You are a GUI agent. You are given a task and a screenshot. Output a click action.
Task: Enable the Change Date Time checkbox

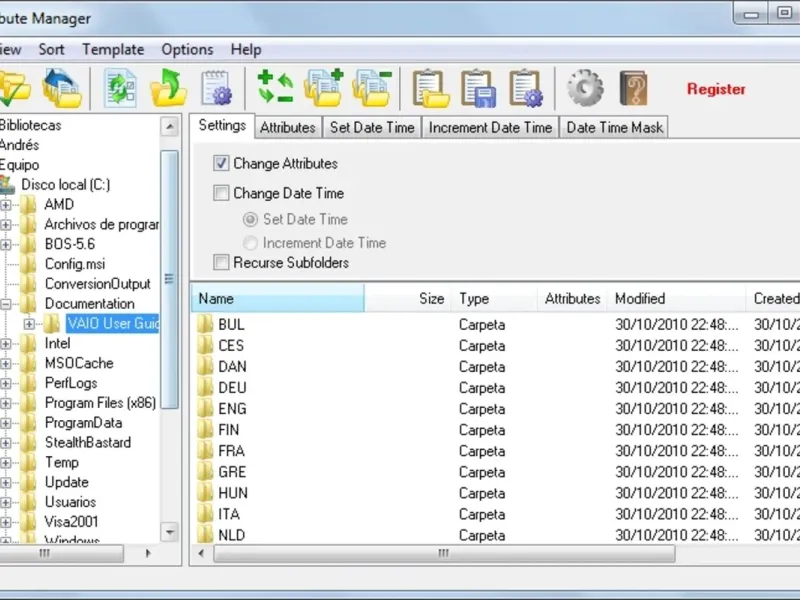221,193
